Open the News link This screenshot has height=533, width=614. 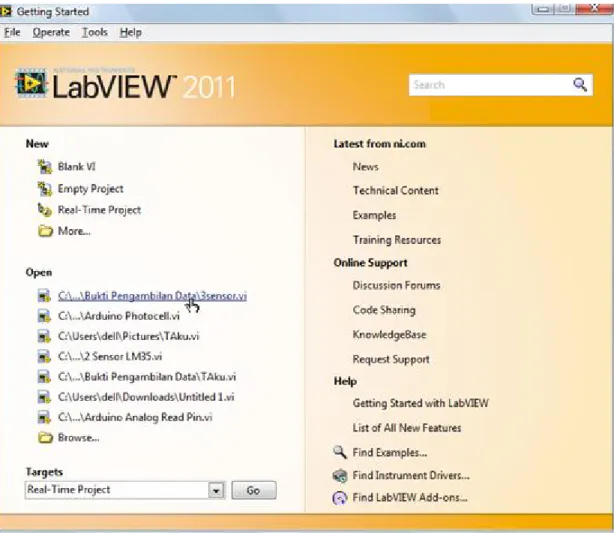pos(365,167)
